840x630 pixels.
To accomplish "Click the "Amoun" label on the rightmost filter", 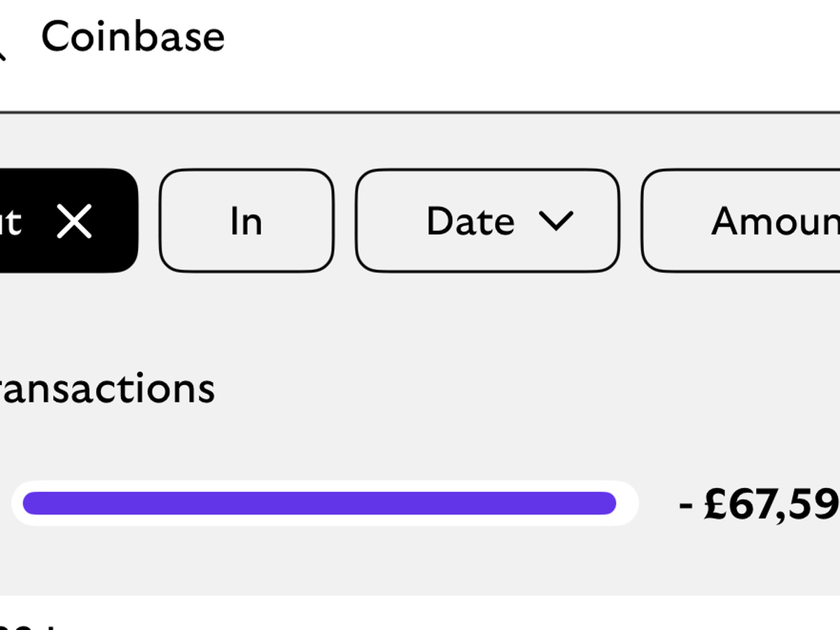I will (774, 221).
